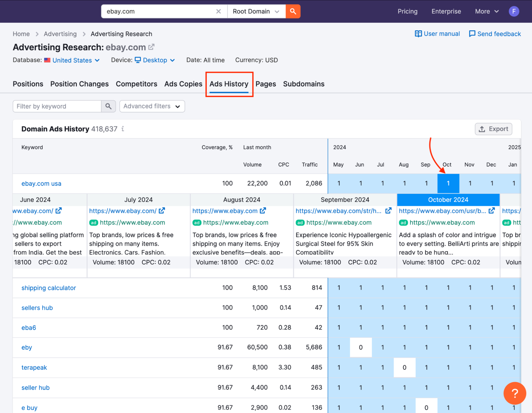This screenshot has height=413, width=532.
Task: Open external link icon beside ebay.com title
Action: point(151,47)
